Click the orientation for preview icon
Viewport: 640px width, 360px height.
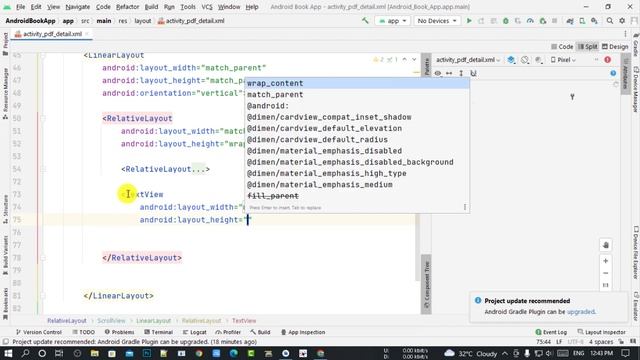[x=525, y=60]
